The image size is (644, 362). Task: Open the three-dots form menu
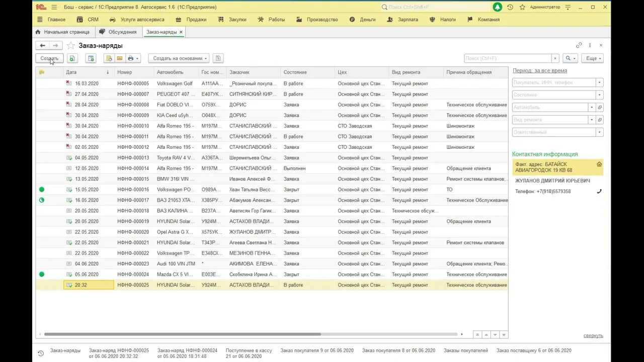pyautogui.click(x=590, y=45)
